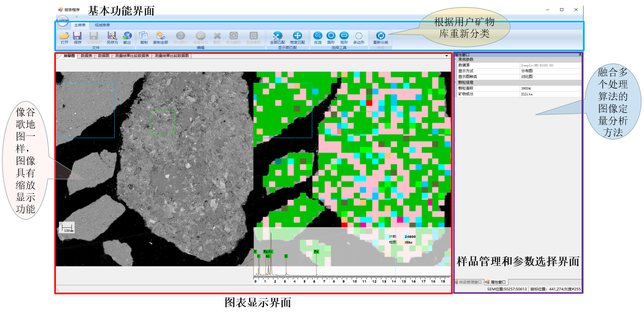Select the 圆形 (Circle) selection tool

tap(331, 36)
